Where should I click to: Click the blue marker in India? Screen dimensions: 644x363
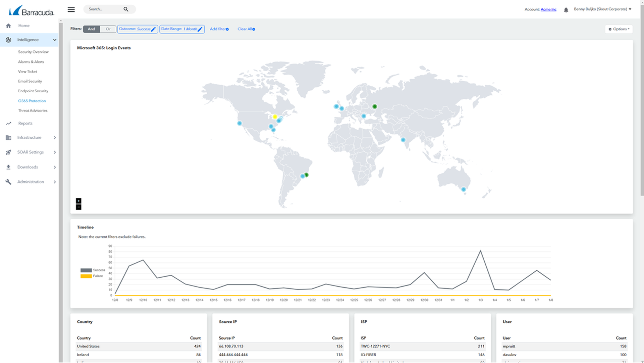point(403,140)
